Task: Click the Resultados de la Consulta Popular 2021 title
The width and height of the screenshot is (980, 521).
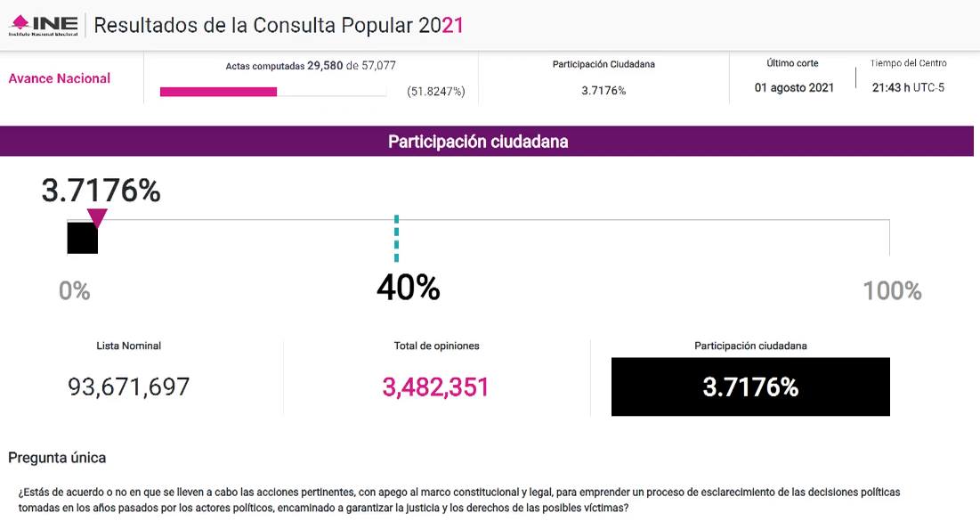Action: (x=279, y=26)
